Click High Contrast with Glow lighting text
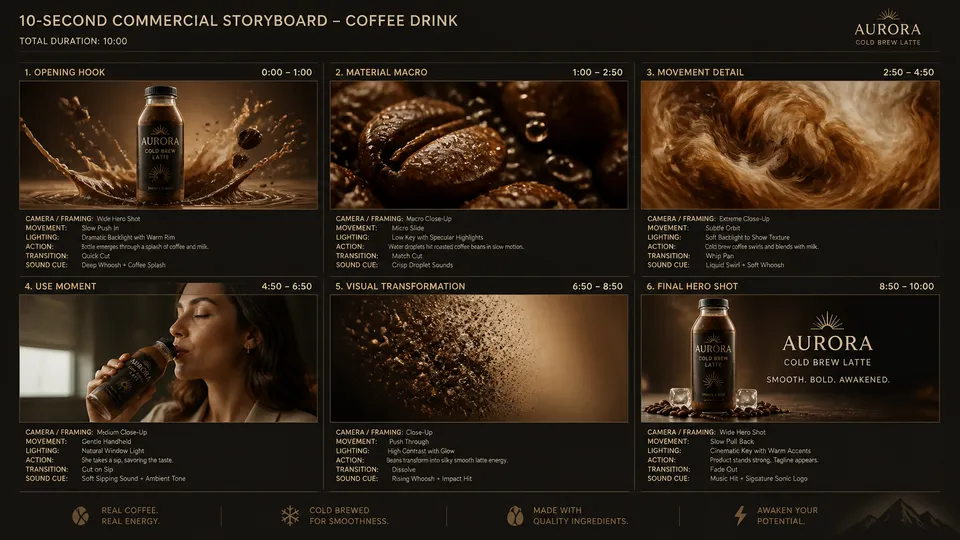The height and width of the screenshot is (540, 960). pos(421,451)
